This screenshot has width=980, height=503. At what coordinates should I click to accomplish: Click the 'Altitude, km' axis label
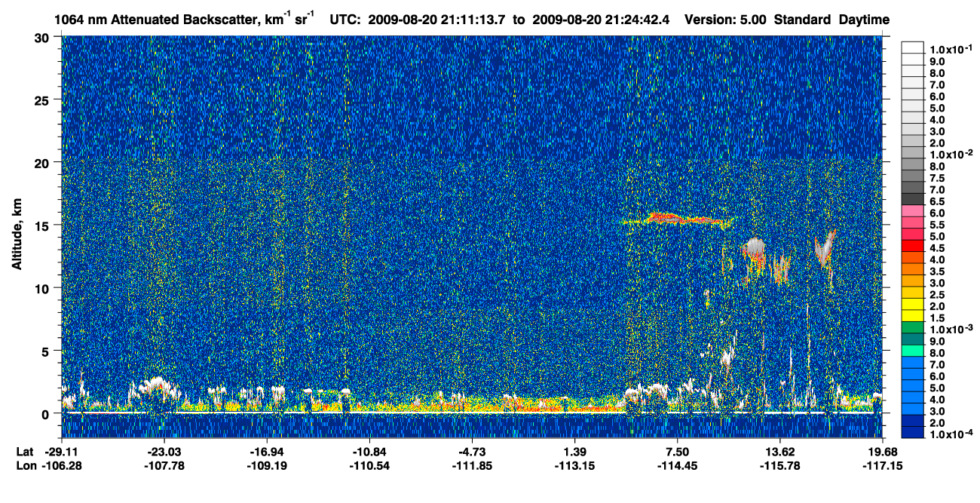click(17, 235)
